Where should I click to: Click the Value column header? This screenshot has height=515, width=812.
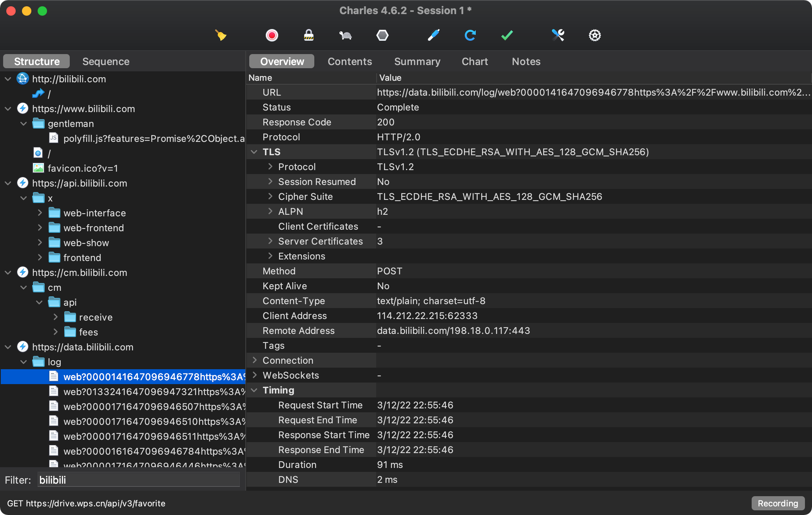390,78
